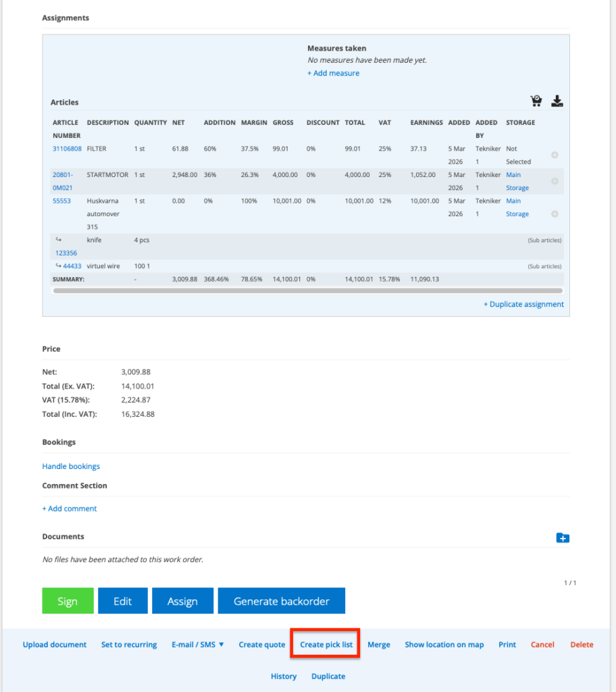Open sub article 44433 link
This screenshot has height=692, width=616.
coord(72,266)
